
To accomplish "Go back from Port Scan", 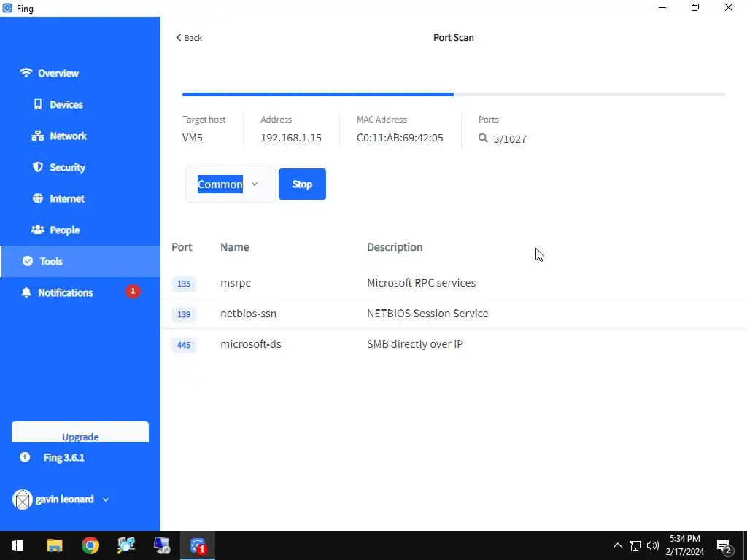I will pos(189,38).
